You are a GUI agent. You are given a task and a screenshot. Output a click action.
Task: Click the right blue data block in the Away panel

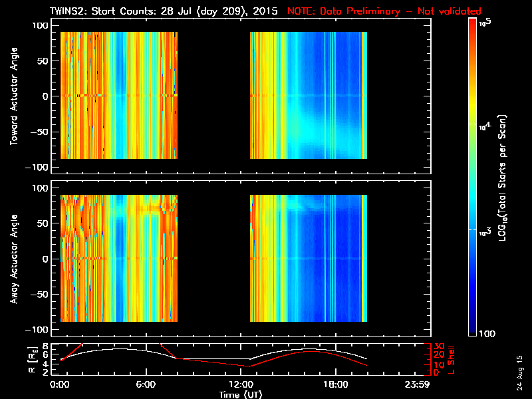click(x=308, y=258)
